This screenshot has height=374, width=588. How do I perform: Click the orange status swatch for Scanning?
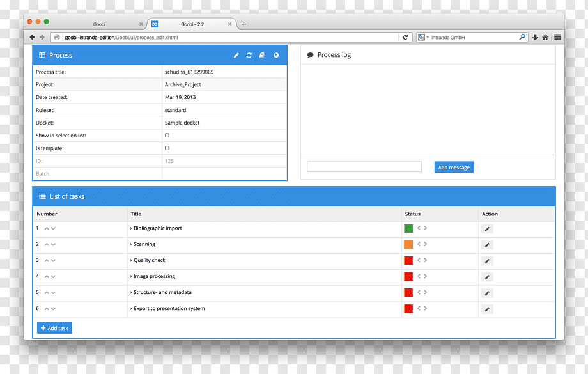coord(408,244)
